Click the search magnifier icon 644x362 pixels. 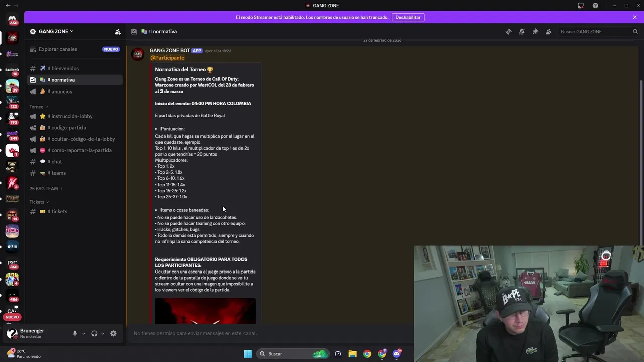click(x=635, y=31)
